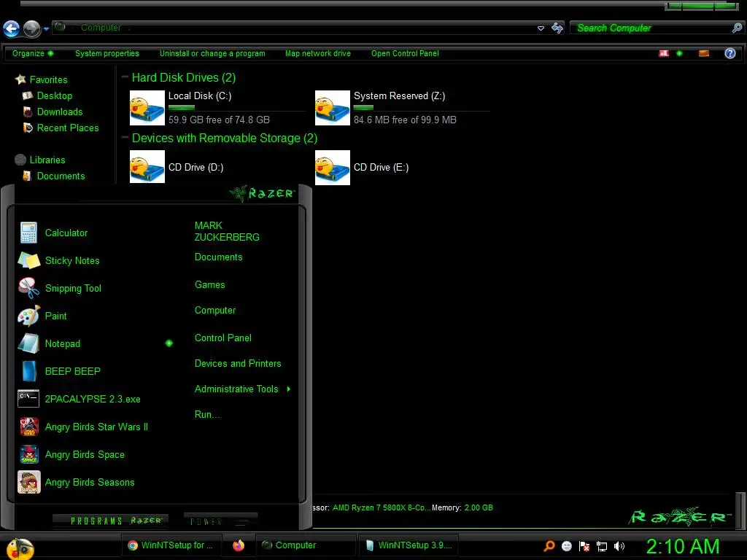Screen dimensions: 747x560
Task: Collapse the Hard Disk Drives group
Action: [x=125, y=77]
